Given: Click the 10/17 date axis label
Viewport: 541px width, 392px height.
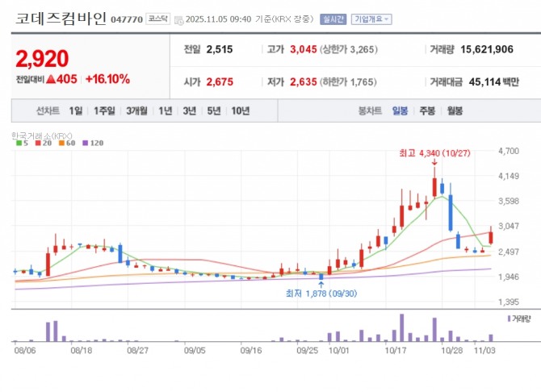Looking at the screenshot, I should coord(396,351).
